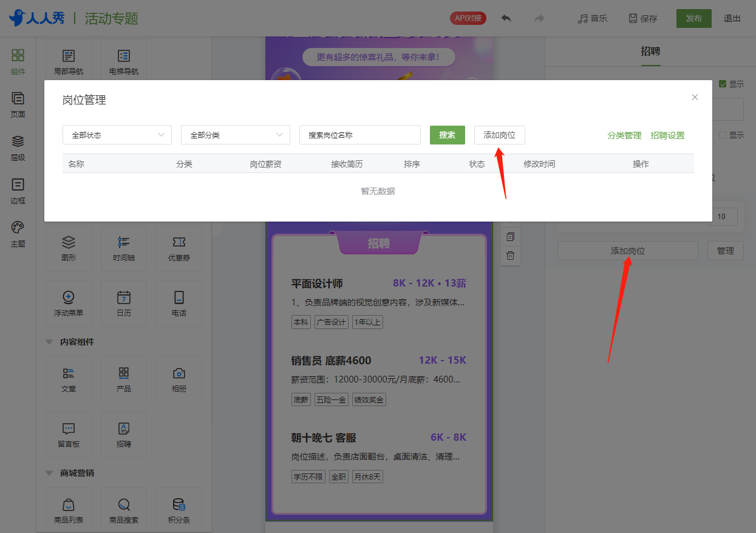756x533 pixels.
Task: Open the 页面 pages sidebar icon
Action: (x=18, y=105)
